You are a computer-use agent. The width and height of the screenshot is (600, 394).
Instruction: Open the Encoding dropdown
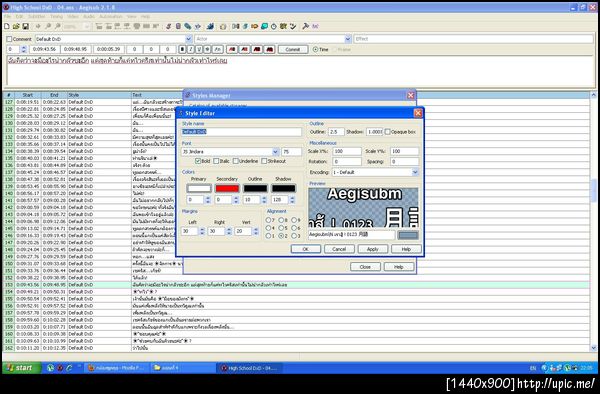tap(415, 172)
